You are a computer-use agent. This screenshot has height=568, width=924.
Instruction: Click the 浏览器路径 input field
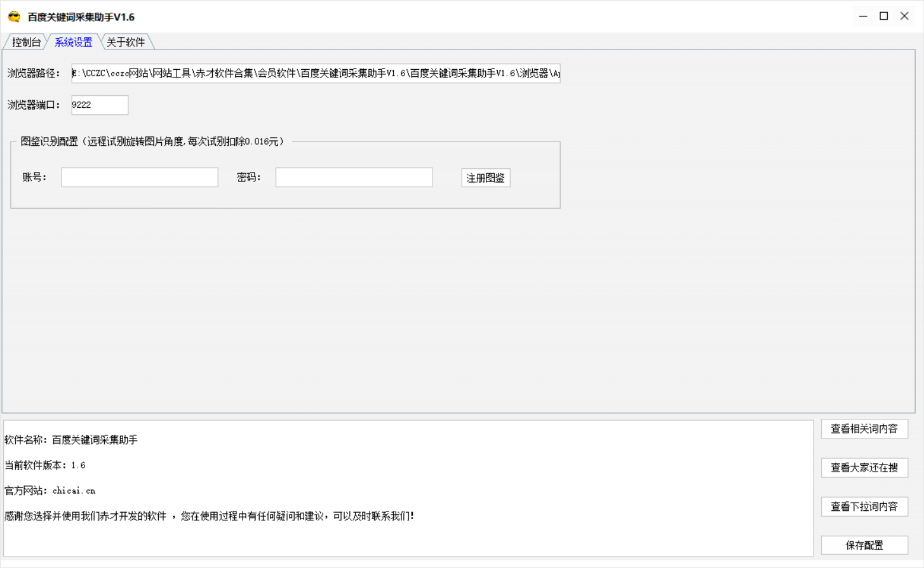[316, 74]
